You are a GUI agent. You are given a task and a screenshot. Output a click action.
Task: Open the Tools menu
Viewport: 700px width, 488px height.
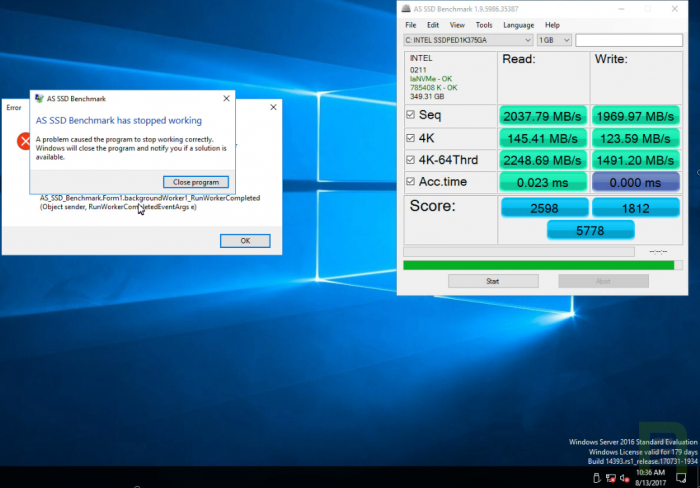(483, 25)
